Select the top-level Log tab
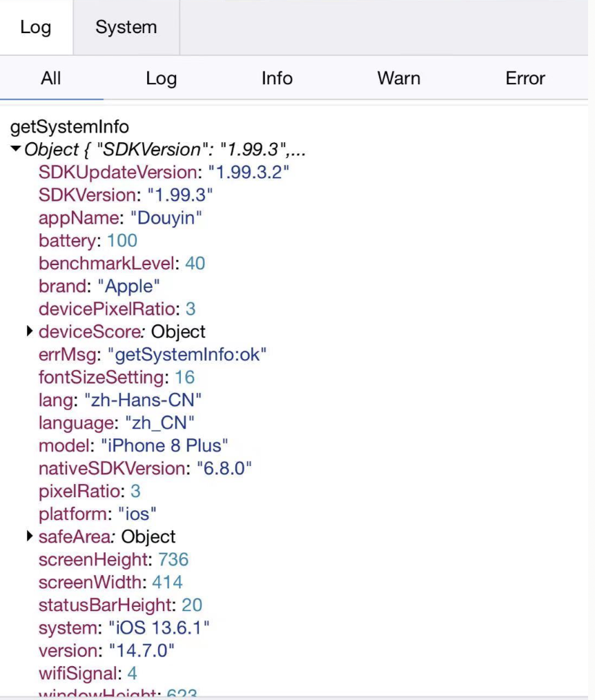Viewport: 595px width, 700px height. click(x=36, y=28)
